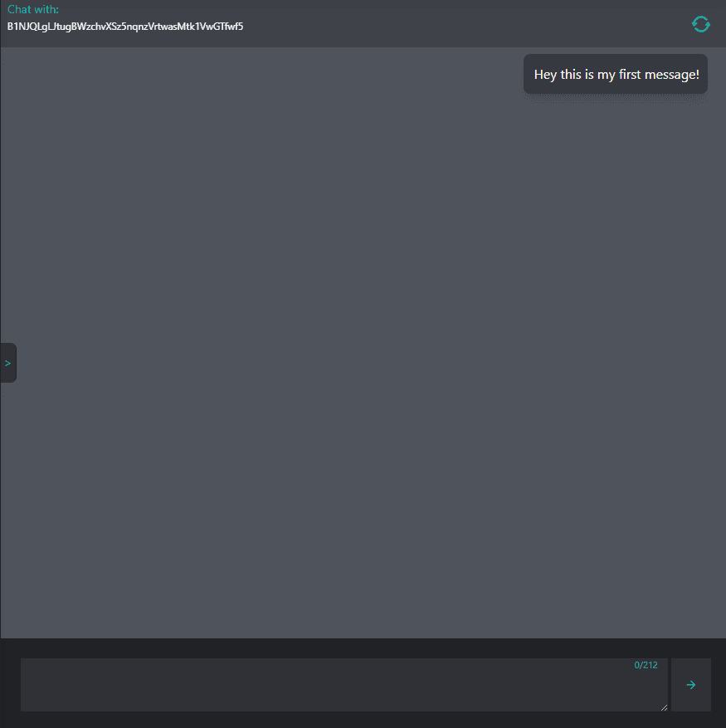
Task: Place cursor at left of message box
Action: tap(29, 685)
